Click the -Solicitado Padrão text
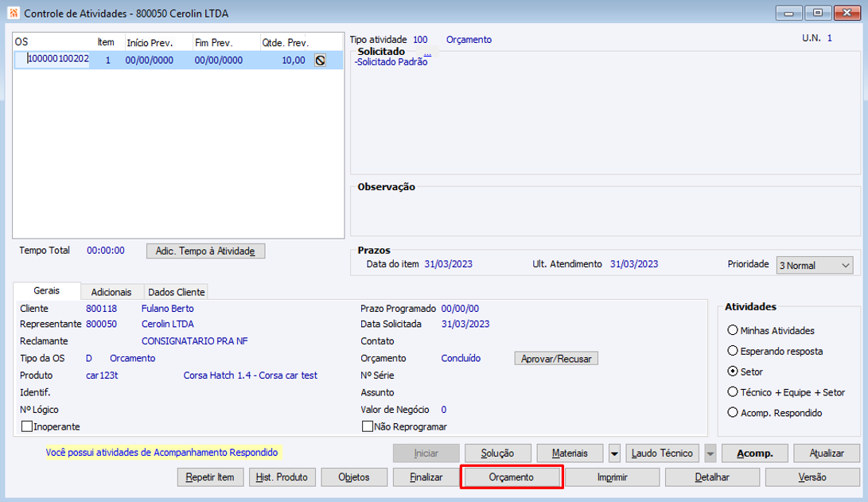 click(x=391, y=62)
